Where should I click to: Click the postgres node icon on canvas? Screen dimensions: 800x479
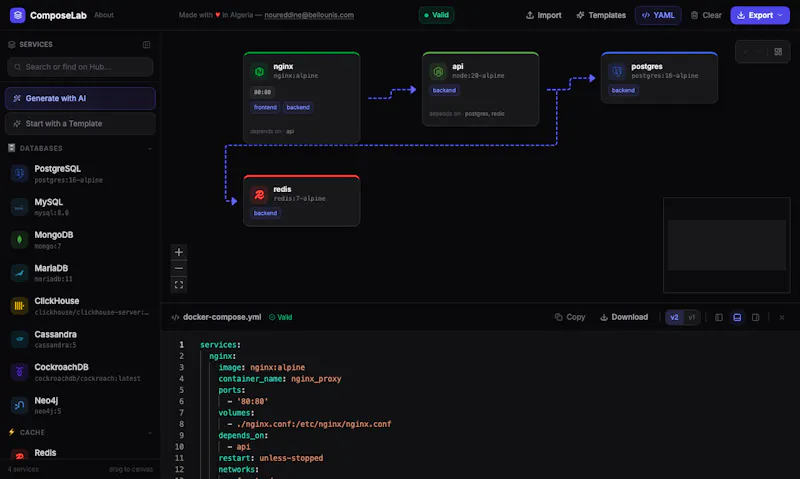click(617, 71)
